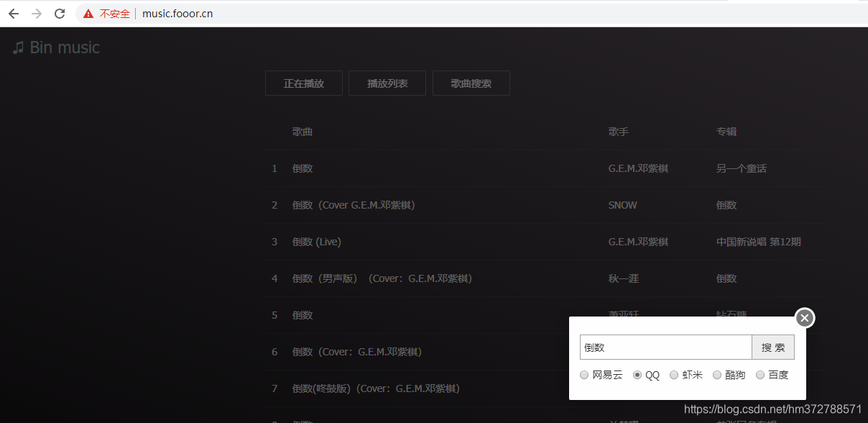Click song 倒数 (Live)
868x423 pixels.
(317, 242)
